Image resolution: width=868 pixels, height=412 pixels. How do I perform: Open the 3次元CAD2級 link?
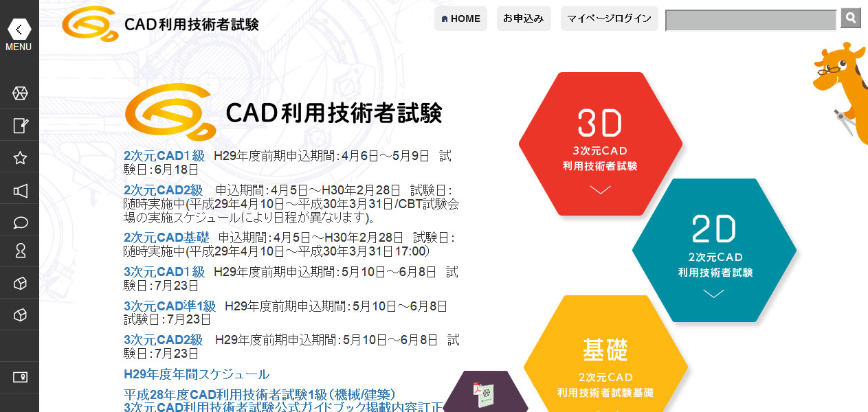164,340
